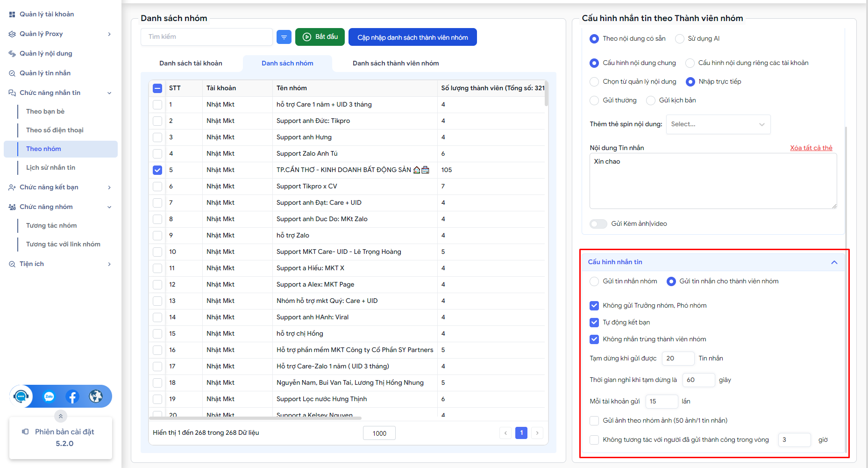Open the customer support headset icon
Image resolution: width=868 pixels, height=468 pixels.
coord(21,396)
